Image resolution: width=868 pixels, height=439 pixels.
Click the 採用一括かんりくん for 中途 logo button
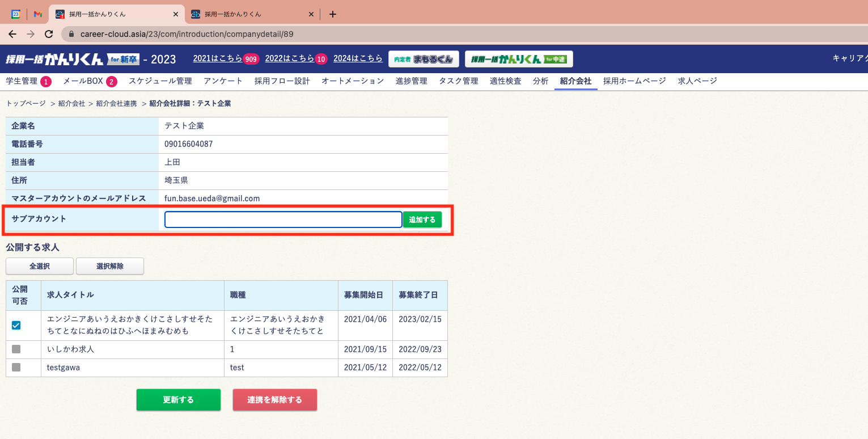coord(519,59)
